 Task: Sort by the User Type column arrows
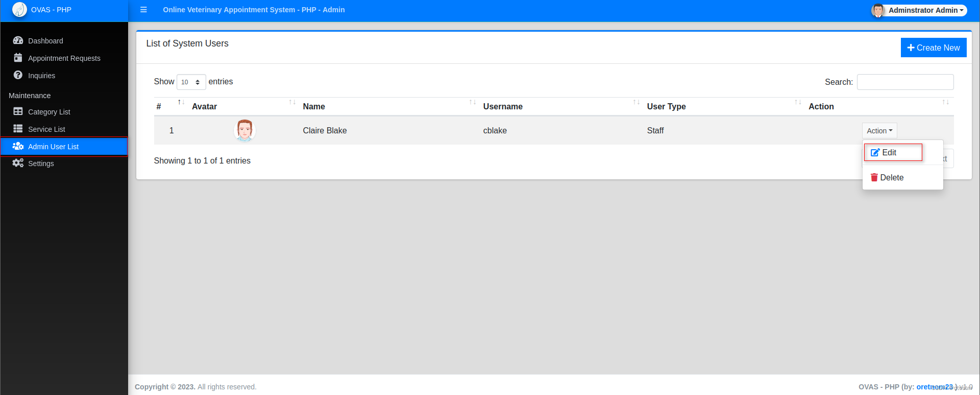[798, 102]
